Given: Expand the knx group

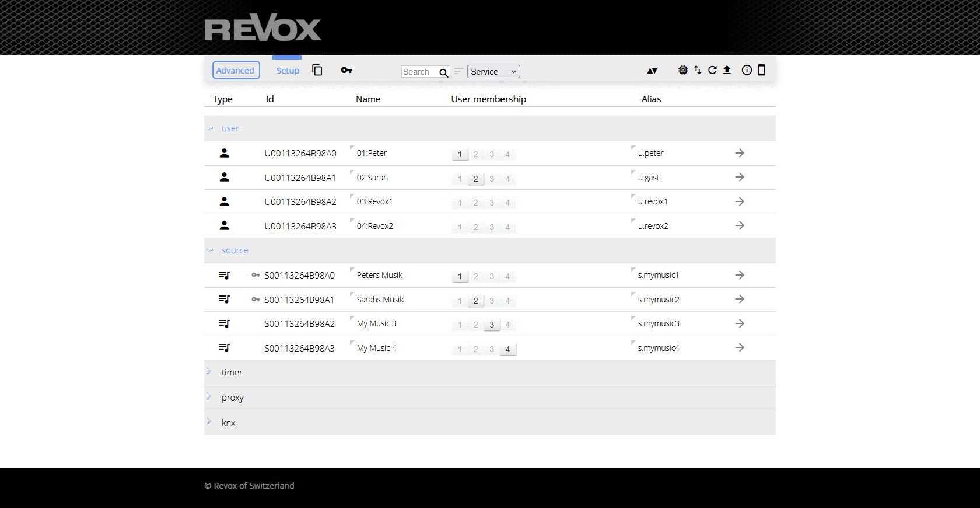Looking at the screenshot, I should (209, 422).
